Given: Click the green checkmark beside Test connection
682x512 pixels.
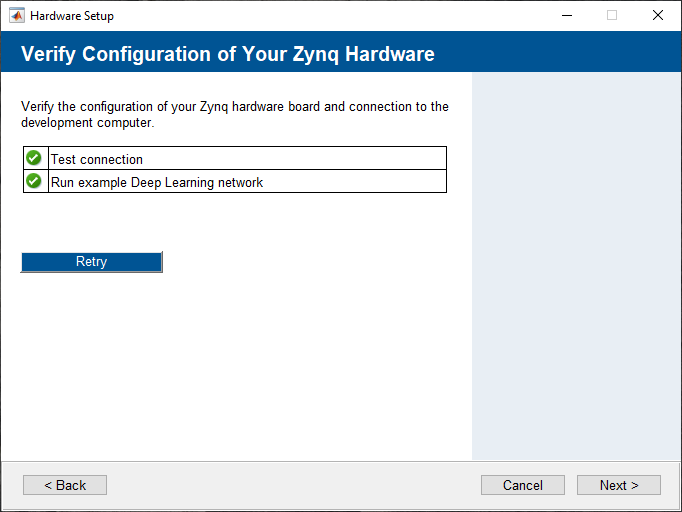Looking at the screenshot, I should 34,158.
